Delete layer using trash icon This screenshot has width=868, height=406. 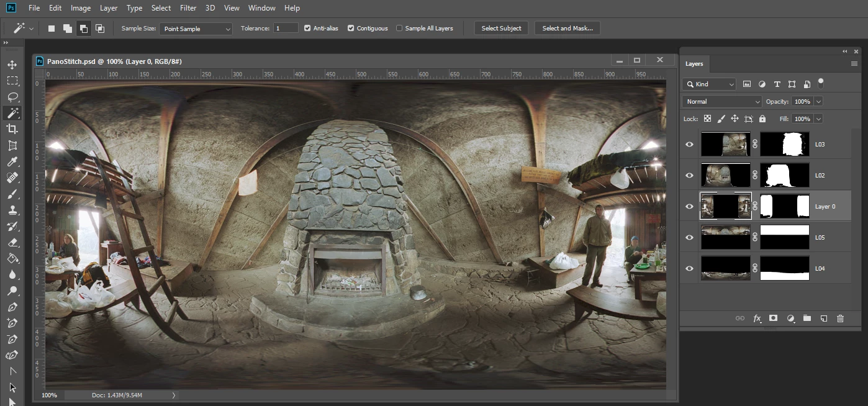(840, 318)
